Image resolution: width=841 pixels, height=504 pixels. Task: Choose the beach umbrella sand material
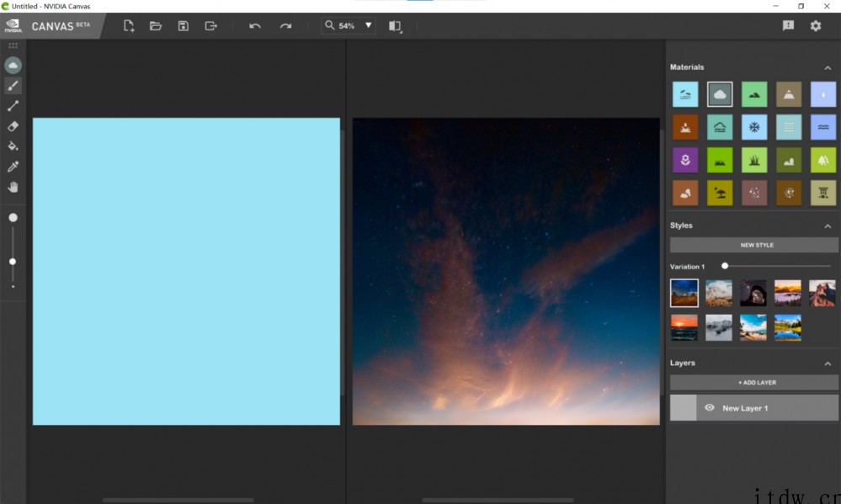(x=720, y=193)
